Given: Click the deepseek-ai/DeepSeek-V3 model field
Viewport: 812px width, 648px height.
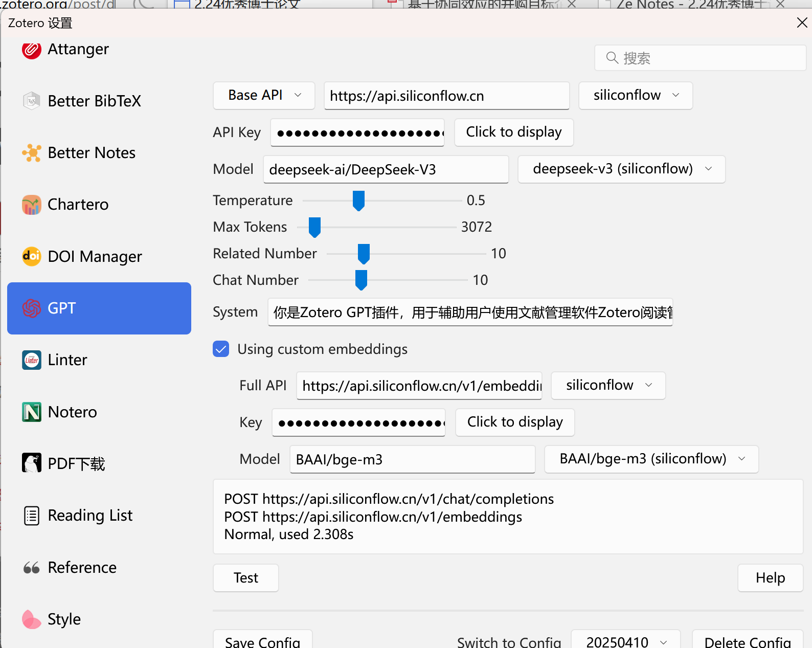Looking at the screenshot, I should click(386, 169).
